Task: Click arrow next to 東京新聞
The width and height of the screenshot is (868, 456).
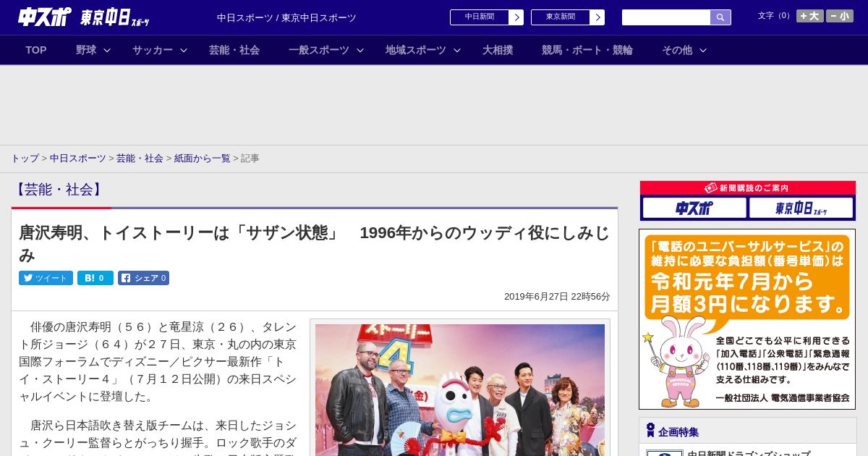Action: click(597, 17)
